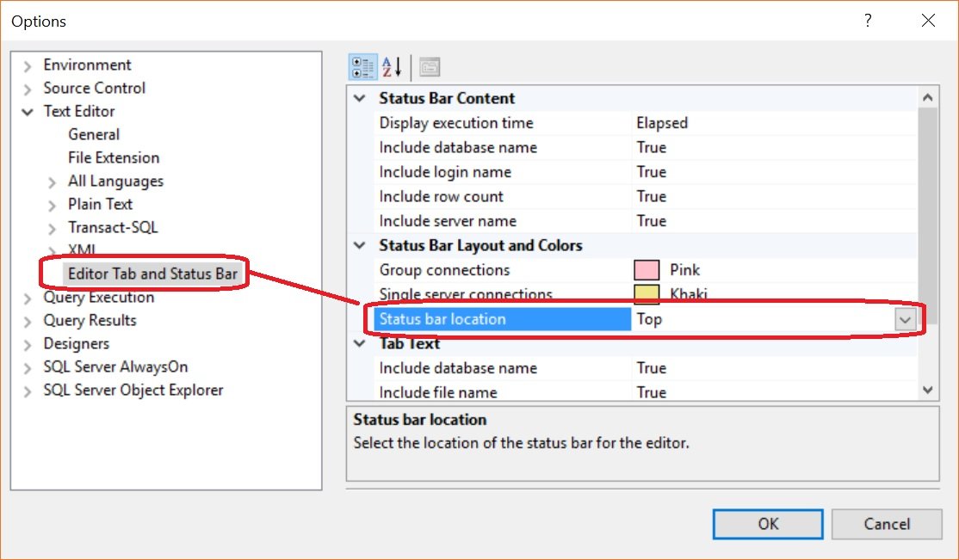Select the XML tree item
Screen dimensions: 959x560
pyautogui.click(x=82, y=250)
